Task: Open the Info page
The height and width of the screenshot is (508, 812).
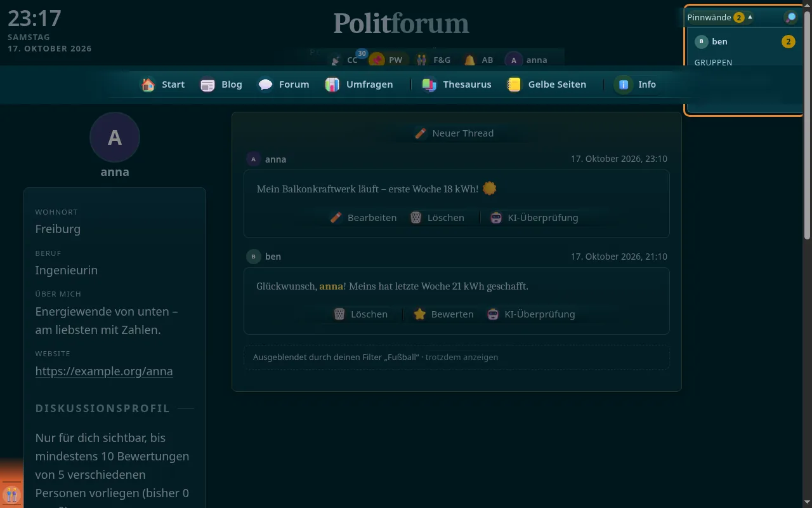Action: click(636, 84)
